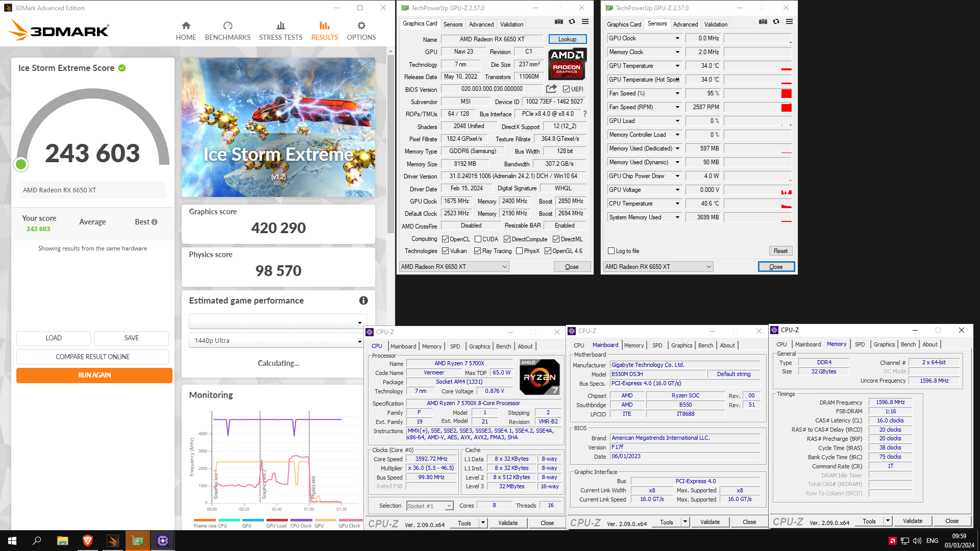
Task: Click the SAVE result button
Action: click(x=132, y=338)
